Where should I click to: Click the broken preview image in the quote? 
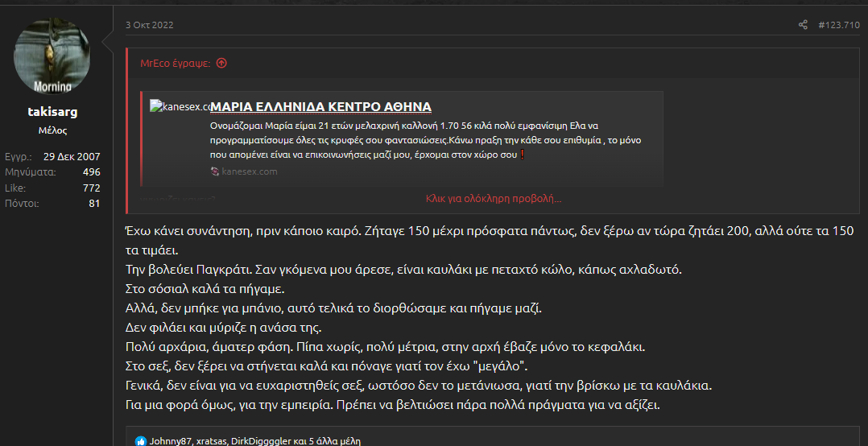point(180,107)
